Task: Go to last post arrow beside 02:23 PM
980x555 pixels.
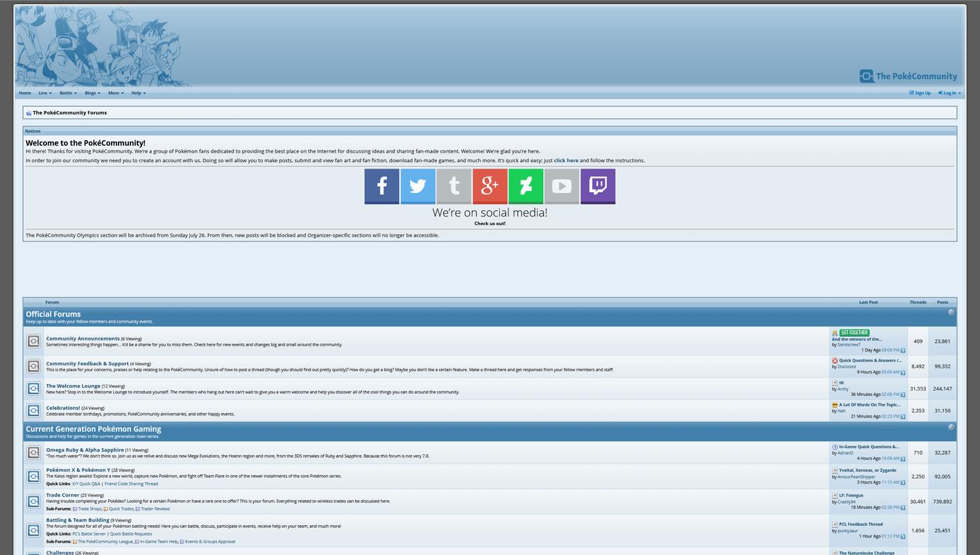Action: tap(903, 417)
